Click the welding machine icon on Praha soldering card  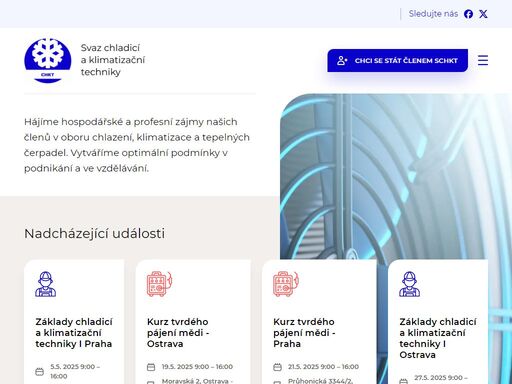point(286,284)
